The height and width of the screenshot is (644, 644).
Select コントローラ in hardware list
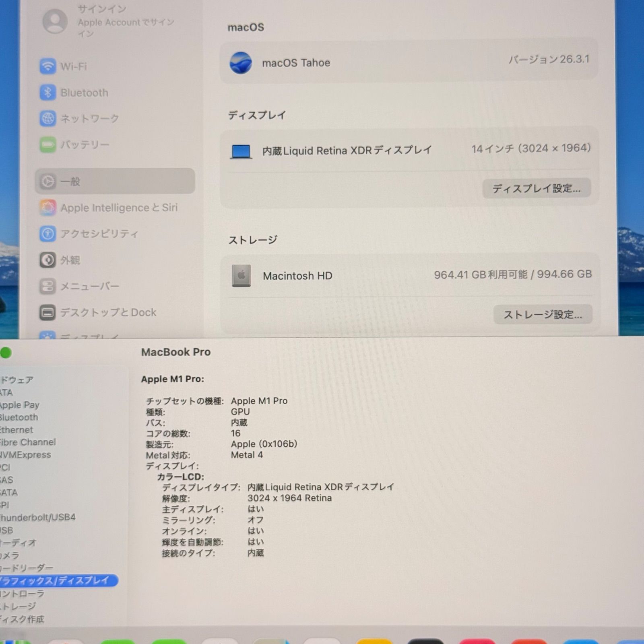22,594
